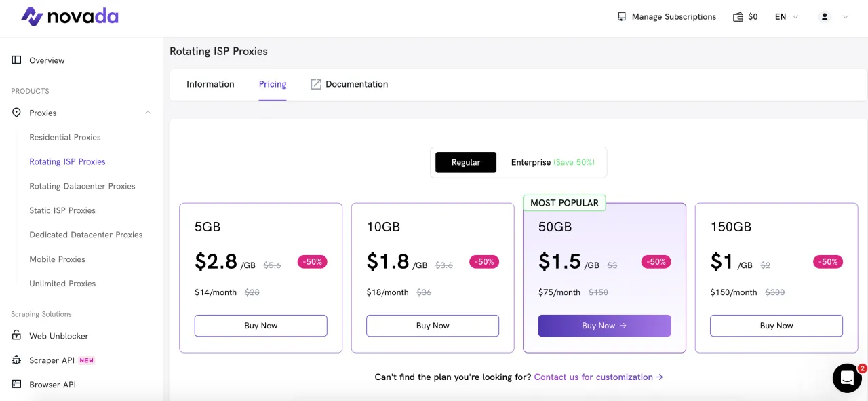
Task: Open the live chat bubble
Action: pos(847,378)
